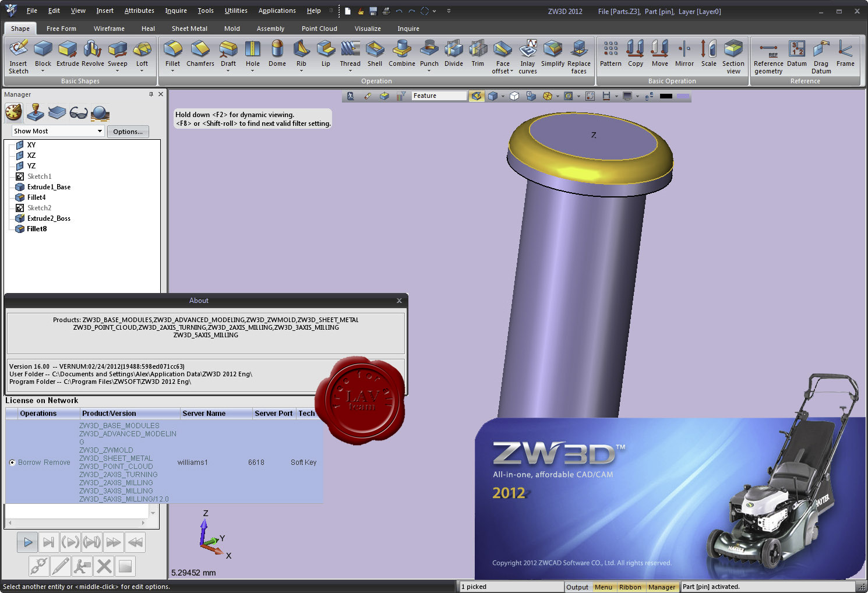Click the Manager button in status bar
The width and height of the screenshot is (868, 593).
coord(662,587)
